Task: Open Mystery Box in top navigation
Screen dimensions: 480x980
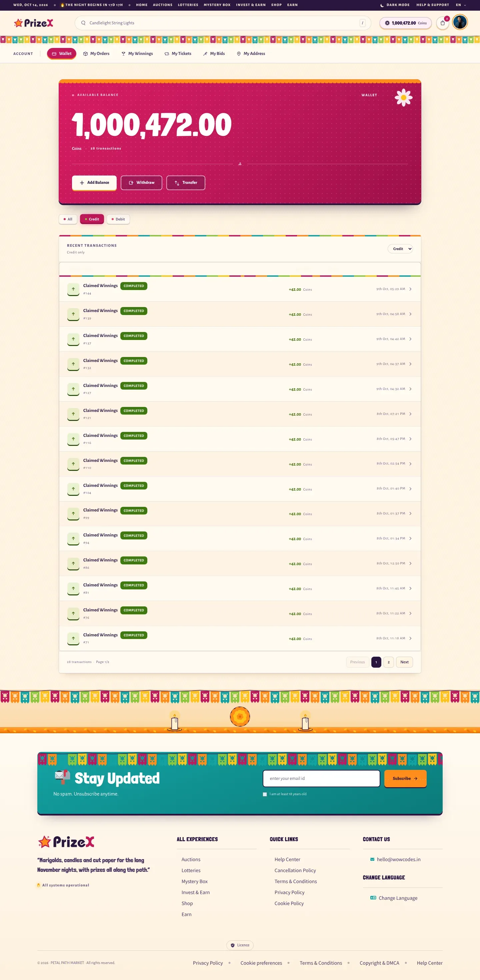Action: (217, 5)
